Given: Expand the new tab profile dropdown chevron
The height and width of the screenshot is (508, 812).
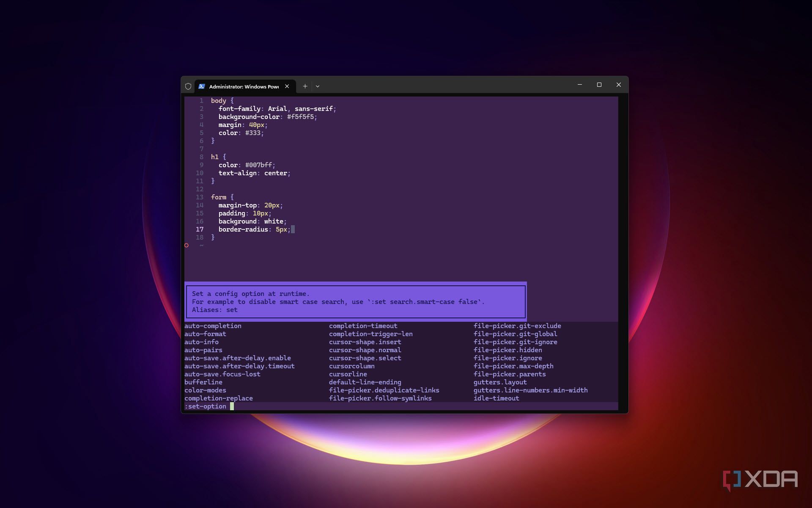Looking at the screenshot, I should click(x=318, y=86).
